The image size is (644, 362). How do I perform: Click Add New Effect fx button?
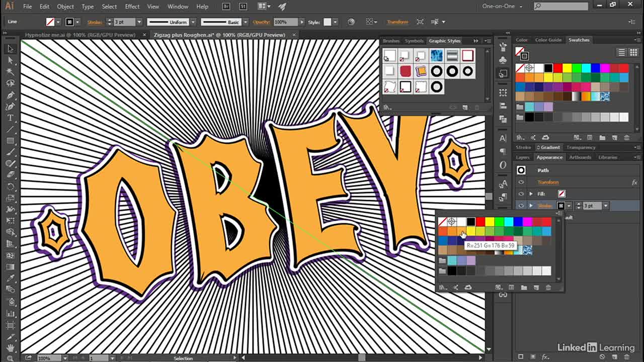[x=545, y=356]
